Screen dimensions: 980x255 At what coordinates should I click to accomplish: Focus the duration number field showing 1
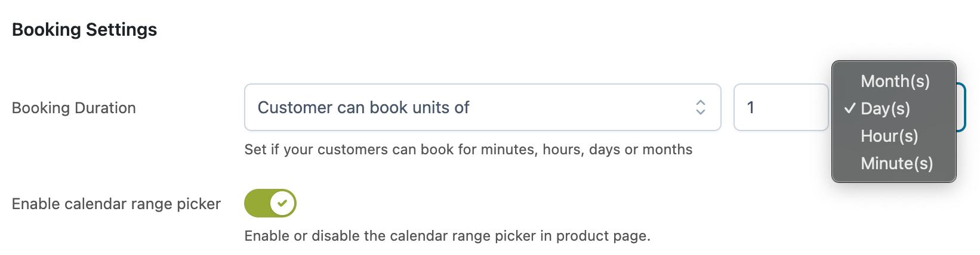(781, 107)
